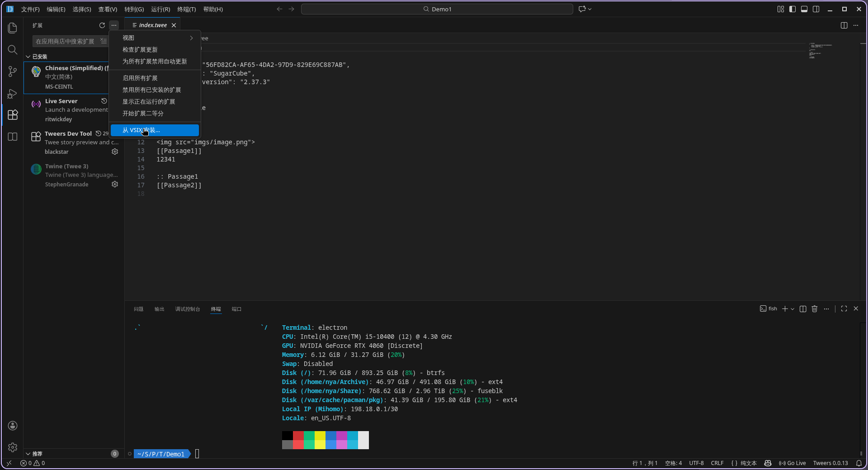Image resolution: width=868 pixels, height=470 pixels.
Task: Click the extensions marketplace search field
Action: [x=66, y=41]
